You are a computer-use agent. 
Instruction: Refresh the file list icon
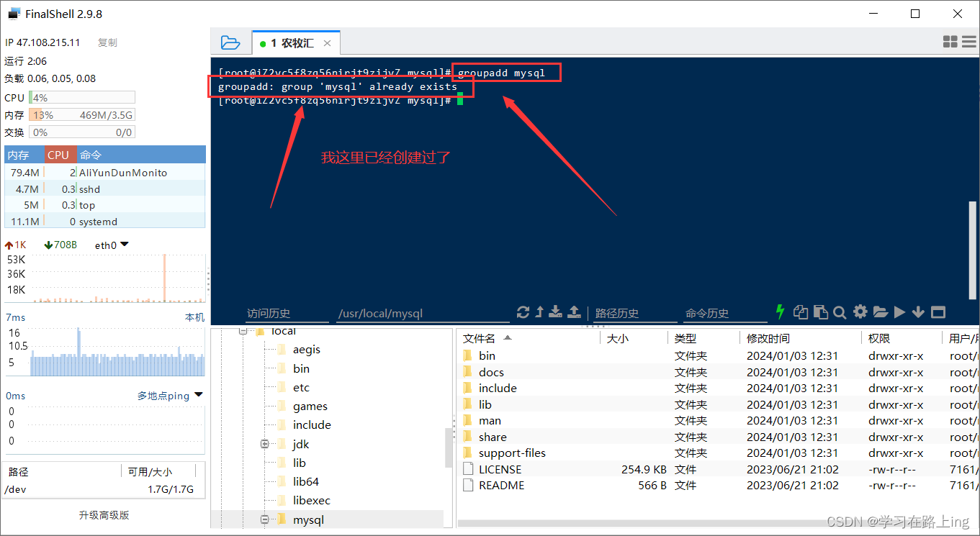[523, 312]
